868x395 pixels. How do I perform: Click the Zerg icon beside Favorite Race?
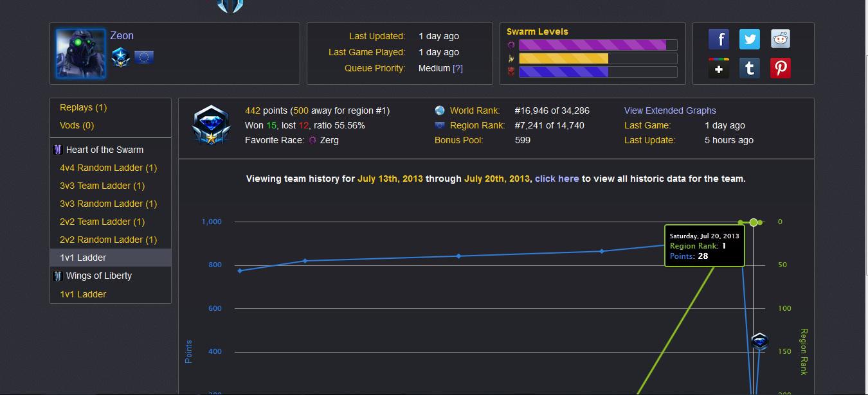pos(312,140)
